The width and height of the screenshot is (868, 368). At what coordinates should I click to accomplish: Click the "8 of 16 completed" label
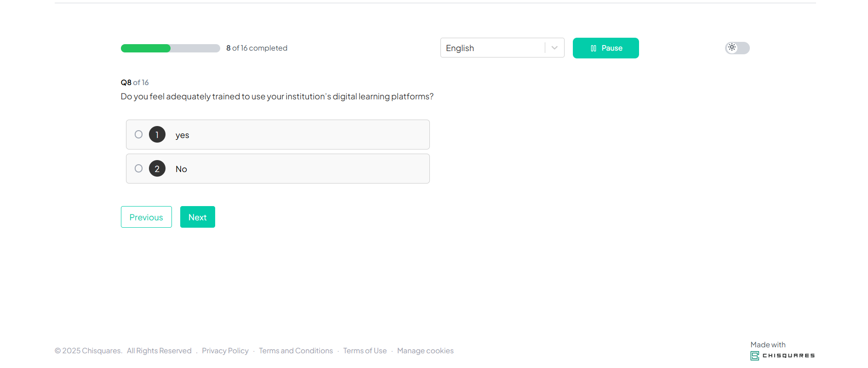(x=257, y=48)
